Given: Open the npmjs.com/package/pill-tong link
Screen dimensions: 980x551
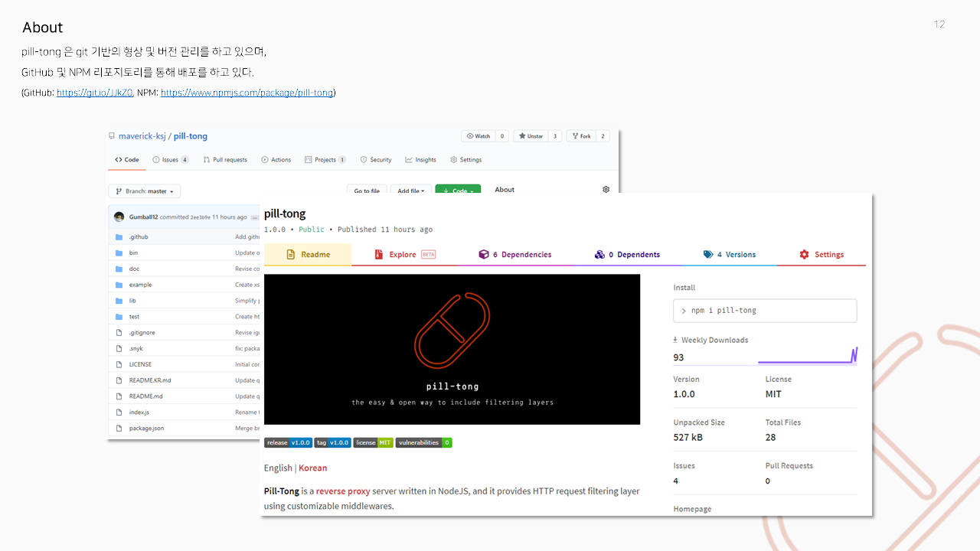Looking at the screenshot, I should 247,93.
